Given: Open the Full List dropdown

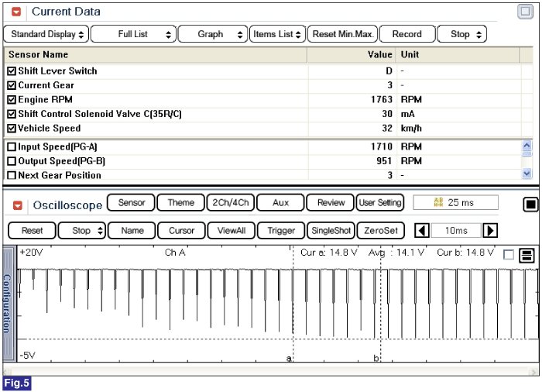Looking at the screenshot, I should 133,34.
